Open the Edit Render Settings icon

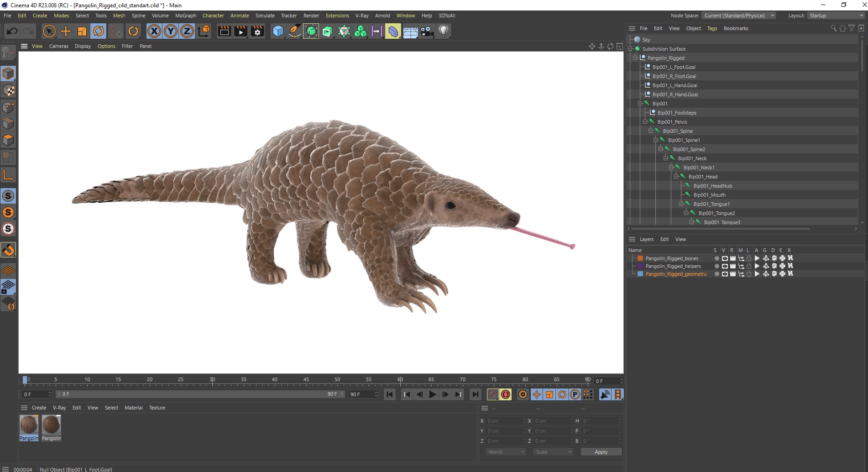click(x=257, y=31)
